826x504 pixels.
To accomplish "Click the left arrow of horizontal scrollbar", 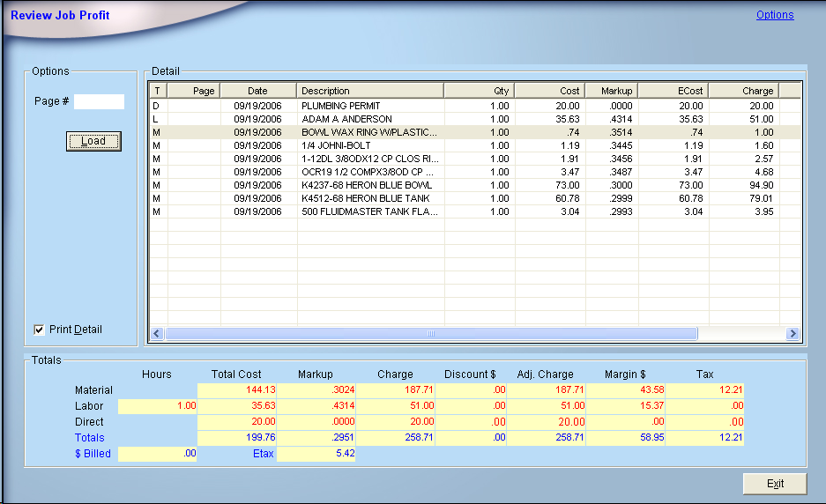I will 158,334.
